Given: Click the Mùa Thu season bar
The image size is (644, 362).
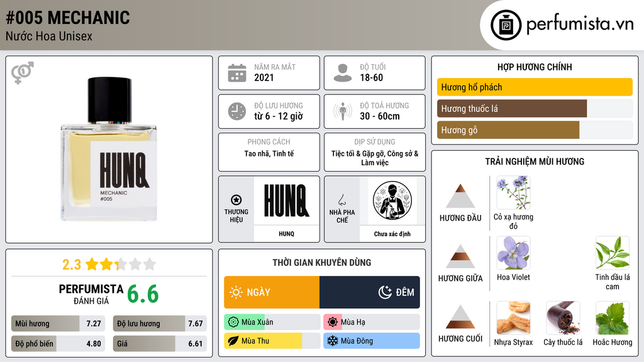Looking at the screenshot, I should click(272, 341).
